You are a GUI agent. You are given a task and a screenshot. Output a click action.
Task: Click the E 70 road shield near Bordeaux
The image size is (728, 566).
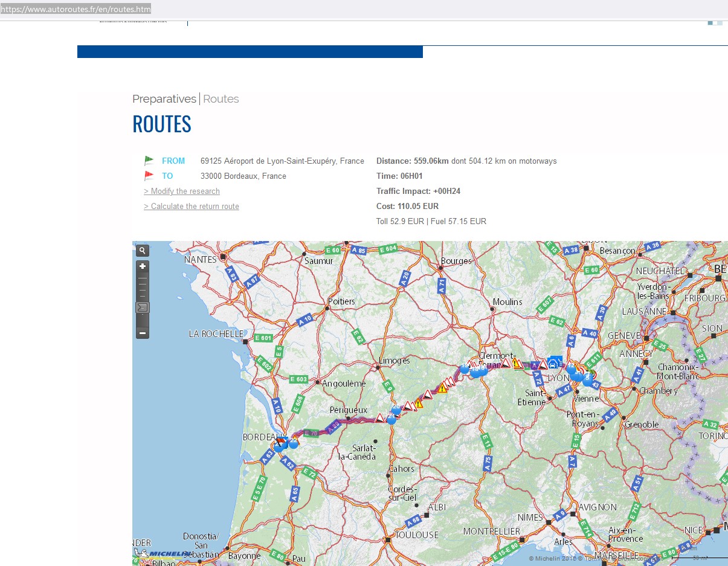pyautogui.click(x=311, y=433)
